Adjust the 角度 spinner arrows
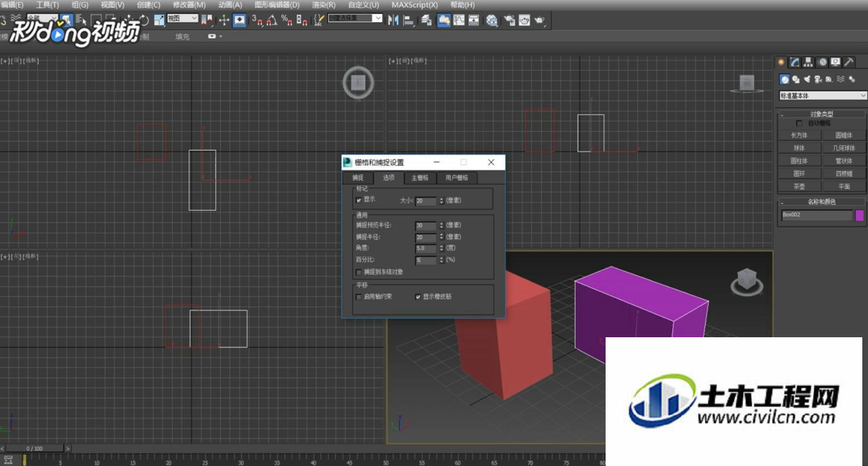 [441, 248]
